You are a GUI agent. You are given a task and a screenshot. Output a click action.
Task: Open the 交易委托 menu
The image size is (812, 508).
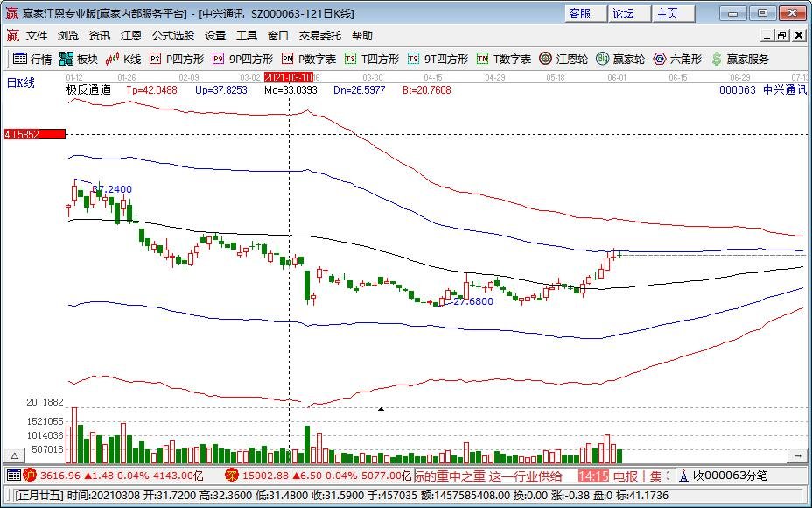point(320,36)
